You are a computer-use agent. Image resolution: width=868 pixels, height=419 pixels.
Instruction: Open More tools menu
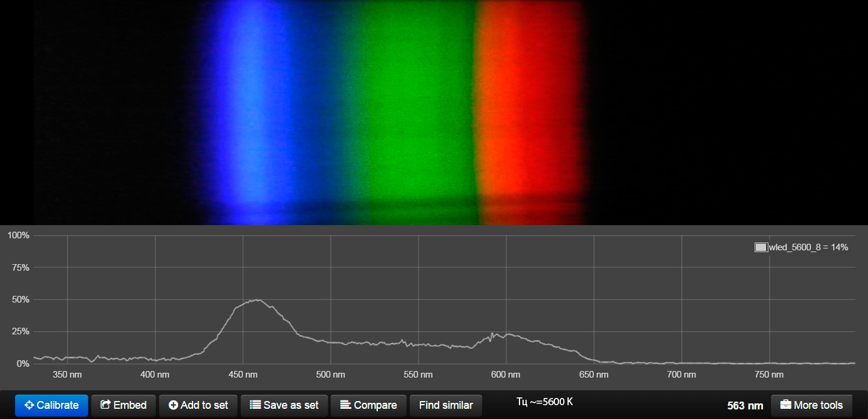pyautogui.click(x=811, y=405)
